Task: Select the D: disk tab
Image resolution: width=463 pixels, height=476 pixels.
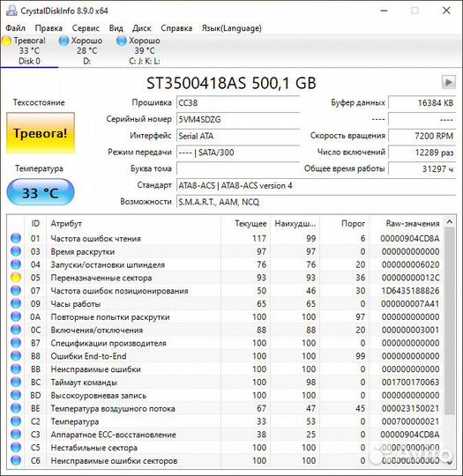Action: click(86, 51)
